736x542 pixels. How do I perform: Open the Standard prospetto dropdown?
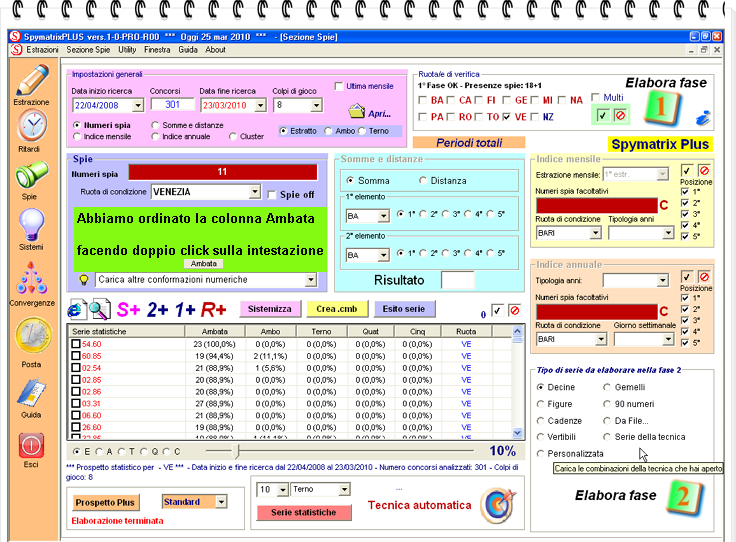pos(221,502)
